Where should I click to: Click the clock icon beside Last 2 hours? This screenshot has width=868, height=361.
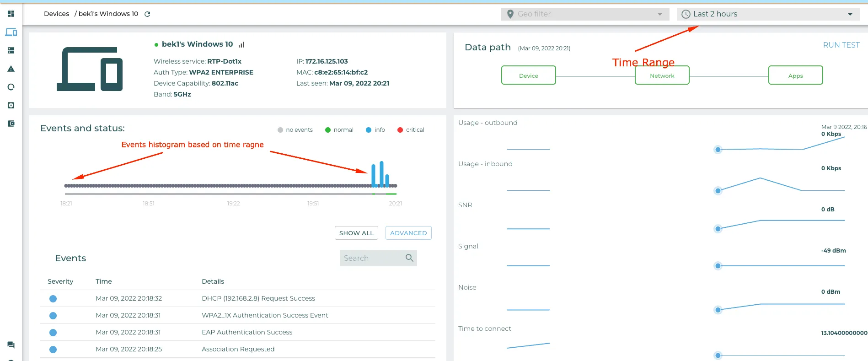[x=686, y=14]
